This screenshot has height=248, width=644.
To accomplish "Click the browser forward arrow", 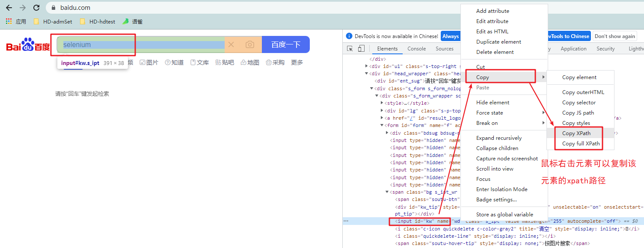I will click(x=23, y=8).
